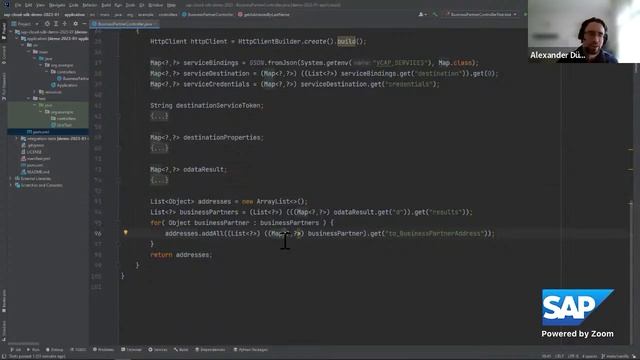Viewport: 640px width, 360px height.
Task: Open the Debug tool window button
Action: (55, 350)
